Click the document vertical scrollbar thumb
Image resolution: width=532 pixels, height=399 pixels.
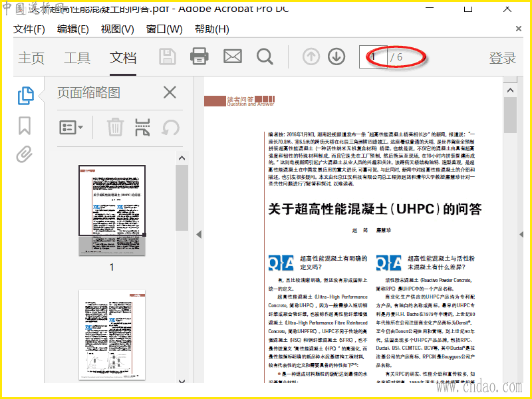pos(510,115)
